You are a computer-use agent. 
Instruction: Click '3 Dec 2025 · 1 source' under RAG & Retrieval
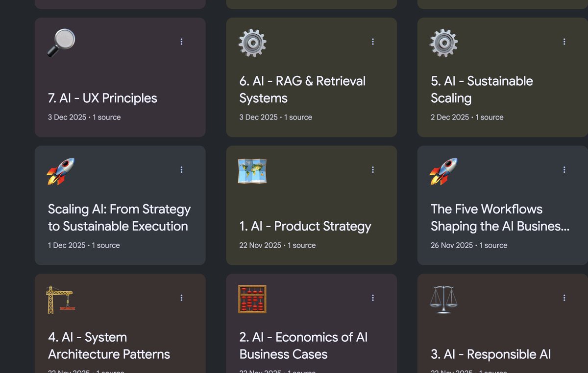tap(276, 117)
